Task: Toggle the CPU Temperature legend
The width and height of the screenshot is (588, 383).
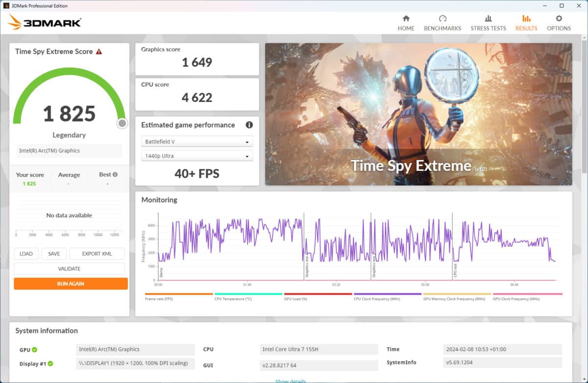Action: point(248,296)
